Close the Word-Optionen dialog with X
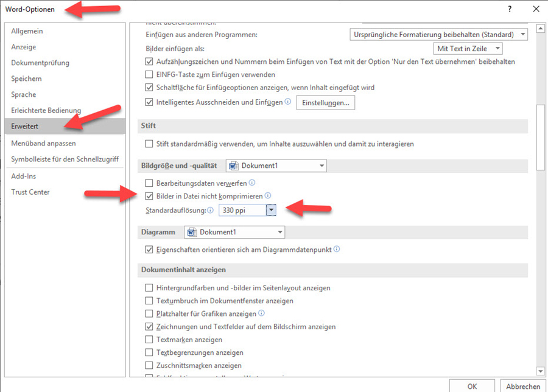 coord(536,9)
